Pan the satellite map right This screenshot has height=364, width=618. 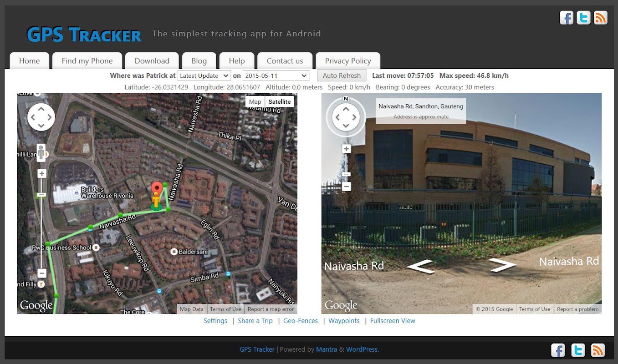point(50,117)
